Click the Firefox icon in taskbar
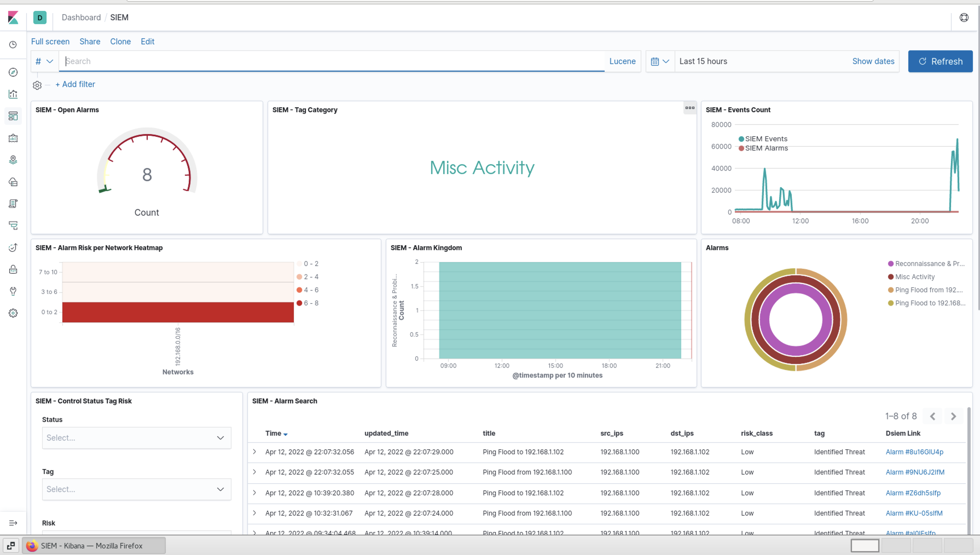 point(32,545)
